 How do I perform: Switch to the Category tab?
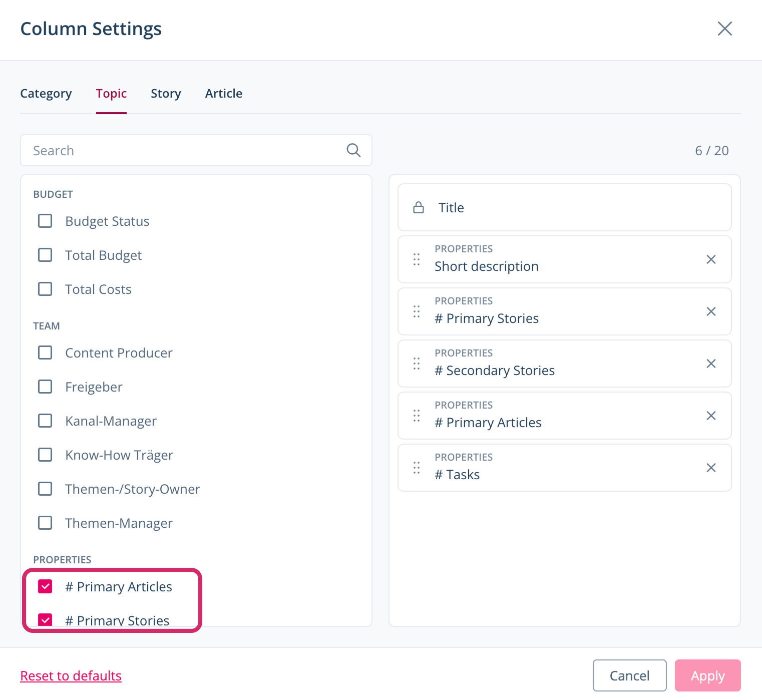[46, 94]
